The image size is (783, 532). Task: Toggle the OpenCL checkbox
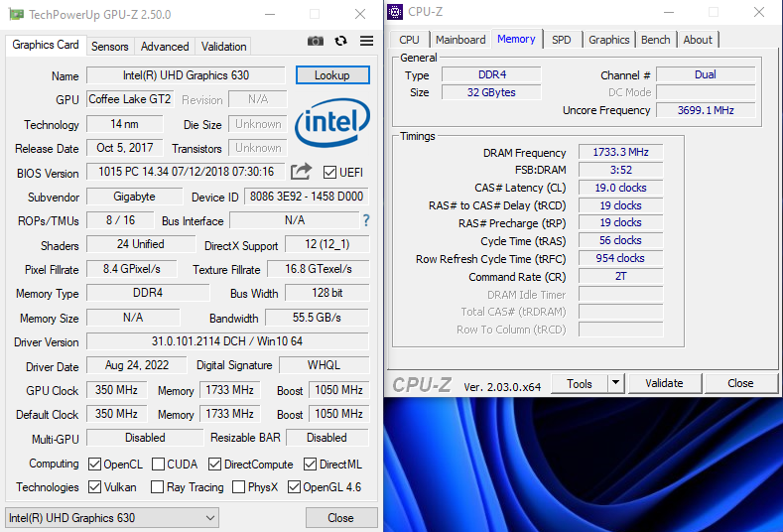tap(94, 465)
